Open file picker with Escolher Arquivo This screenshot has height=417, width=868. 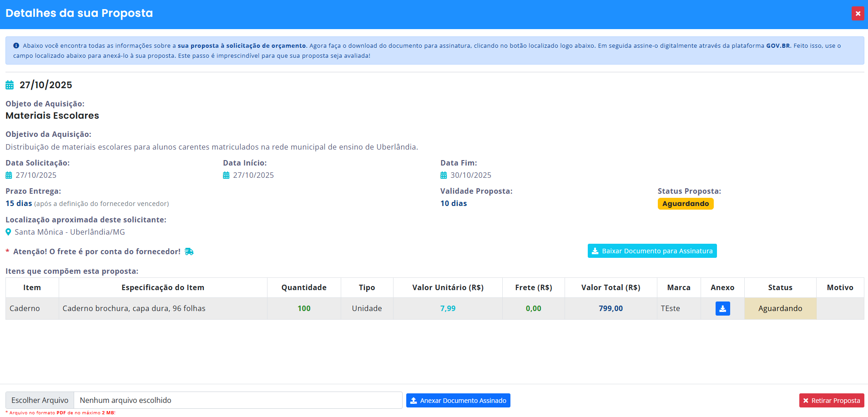tap(40, 400)
